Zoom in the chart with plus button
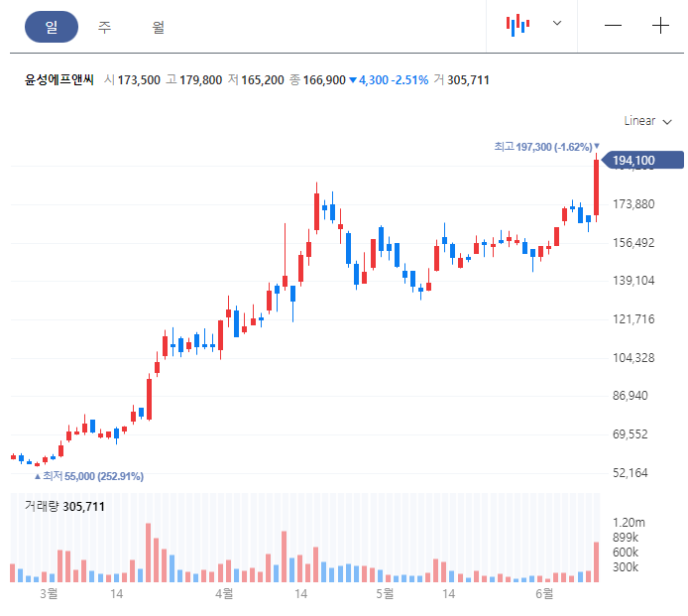 click(660, 26)
